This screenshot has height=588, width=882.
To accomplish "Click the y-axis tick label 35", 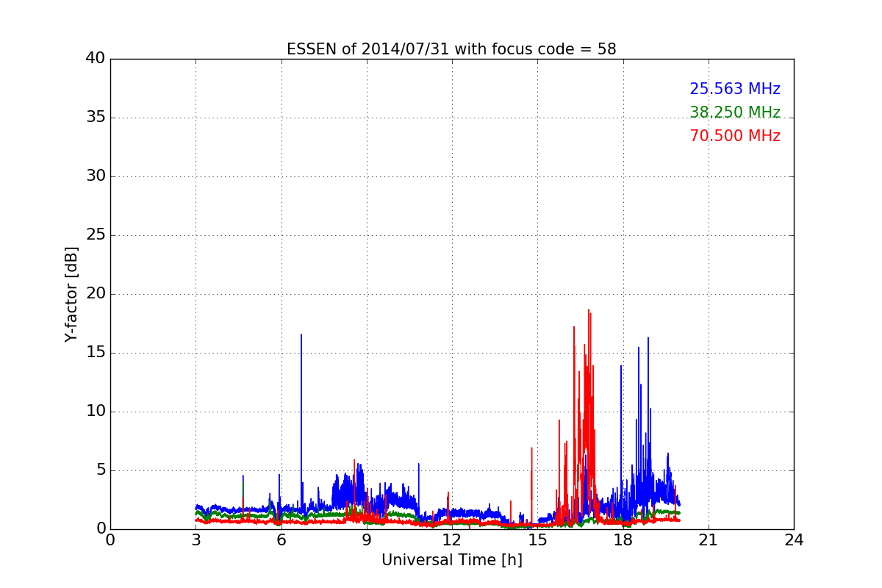I will [x=96, y=117].
